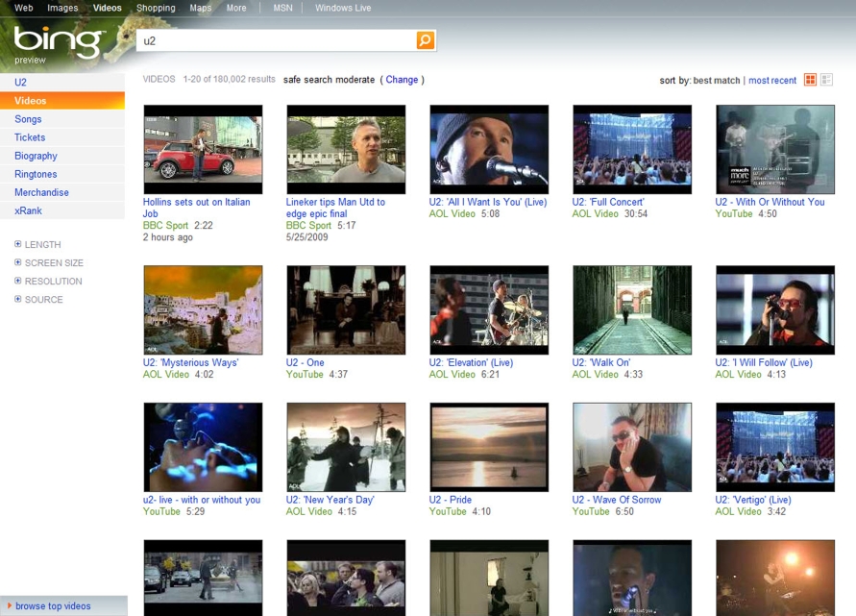Screen dimensions: 856x616
Task: Open Wave Of Sorrow video thumbnail
Action: point(632,447)
